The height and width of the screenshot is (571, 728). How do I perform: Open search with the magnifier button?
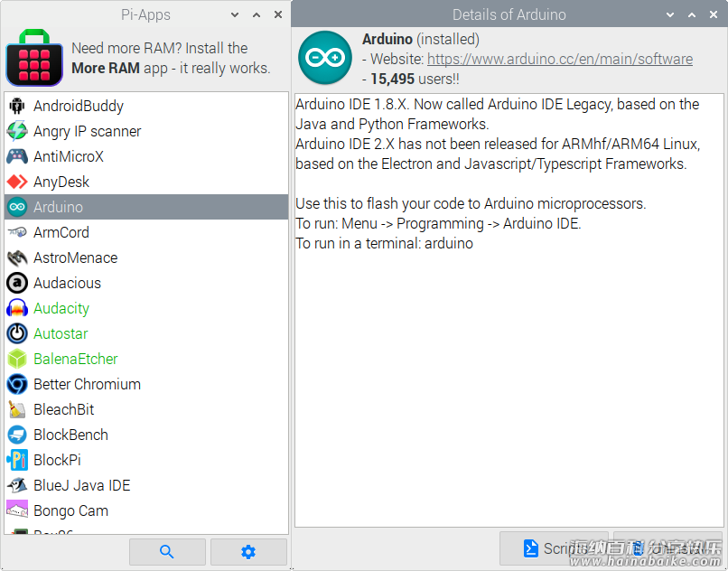pyautogui.click(x=167, y=552)
